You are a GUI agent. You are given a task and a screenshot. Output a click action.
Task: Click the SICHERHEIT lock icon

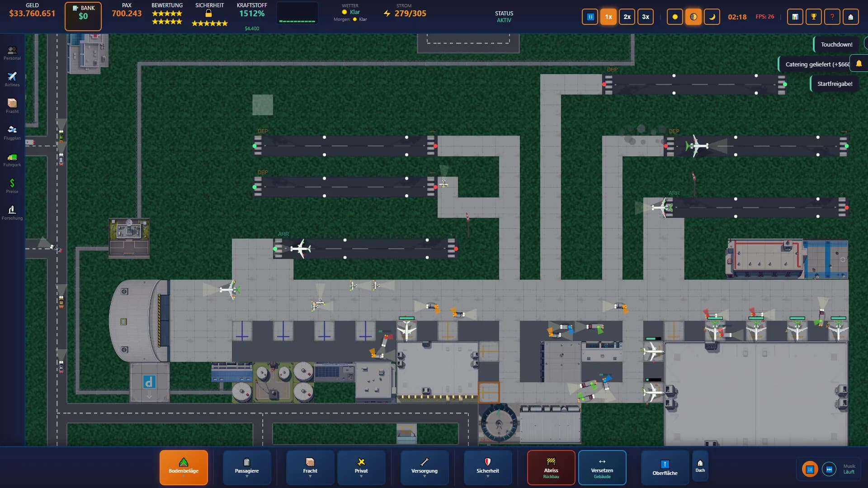209,14
